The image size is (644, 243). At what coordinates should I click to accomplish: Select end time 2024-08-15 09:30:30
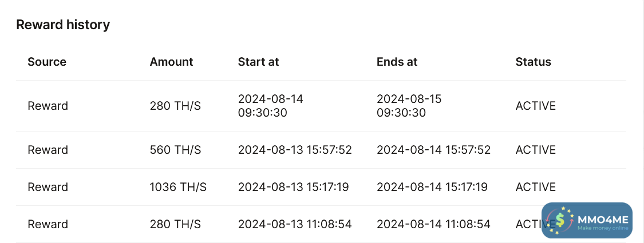click(x=409, y=106)
